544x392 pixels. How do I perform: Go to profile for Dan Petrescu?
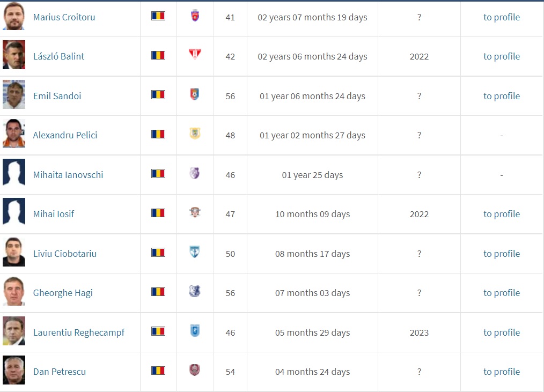coord(501,372)
